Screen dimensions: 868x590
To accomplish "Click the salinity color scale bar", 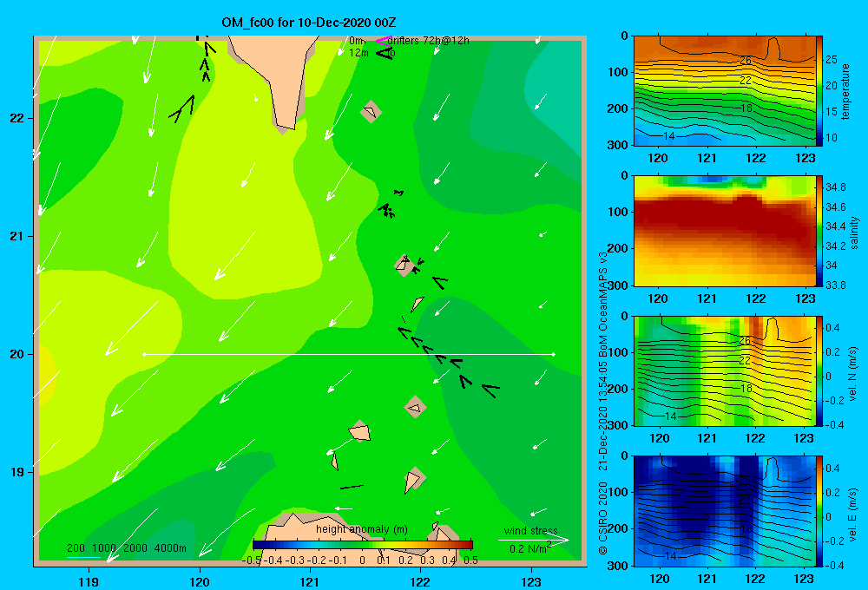I will (x=819, y=231).
